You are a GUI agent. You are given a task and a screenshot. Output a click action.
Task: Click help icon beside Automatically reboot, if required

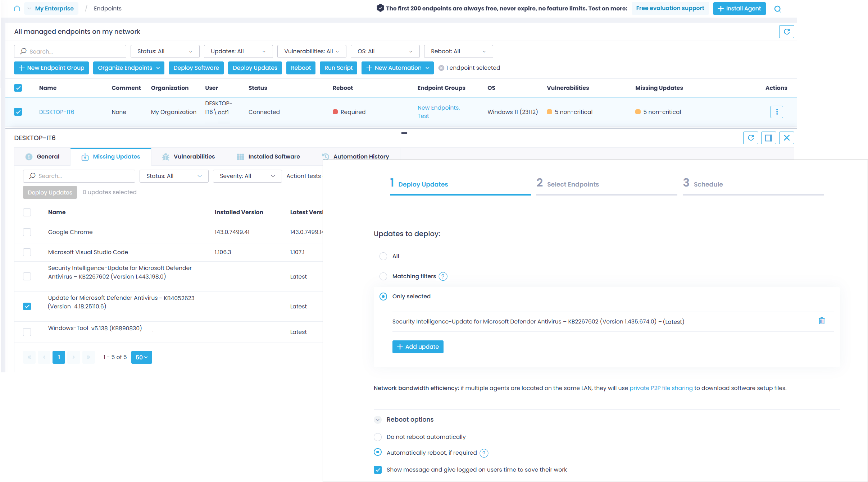484,453
